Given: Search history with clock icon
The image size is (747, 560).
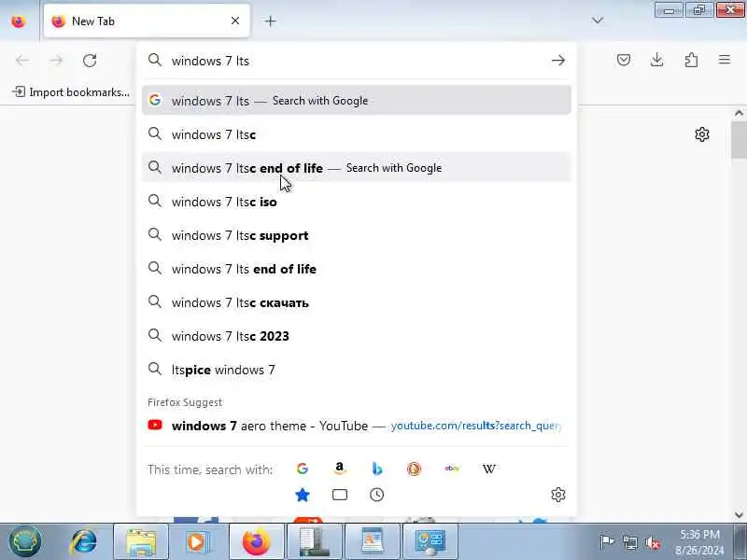Looking at the screenshot, I should 377,496.
